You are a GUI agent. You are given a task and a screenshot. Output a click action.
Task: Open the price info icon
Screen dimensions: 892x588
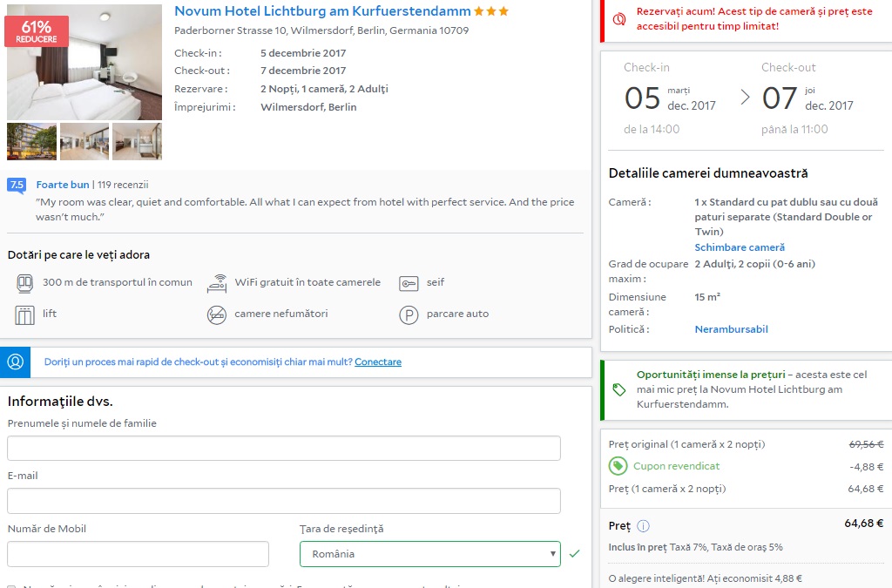[x=643, y=526]
